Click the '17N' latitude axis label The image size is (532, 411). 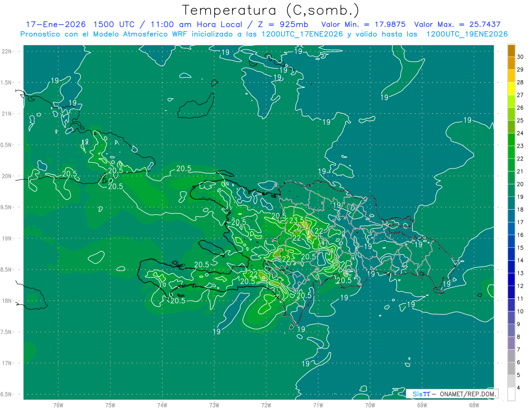pyautogui.click(x=7, y=363)
